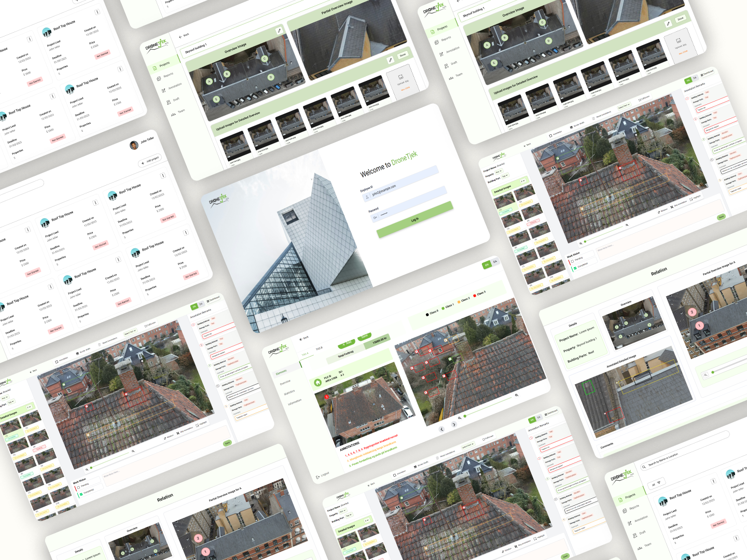Viewport: 747px width, 560px height.
Task: Expand Detailed Images dropdown in right annotation screen
Action: 523,181
